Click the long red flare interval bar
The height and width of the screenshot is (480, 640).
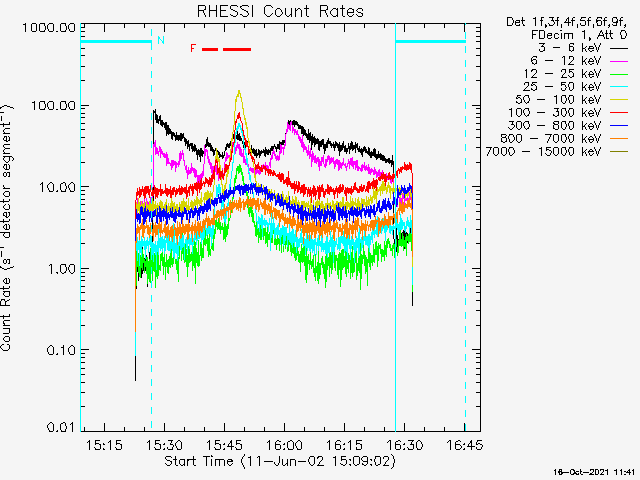click(237, 49)
